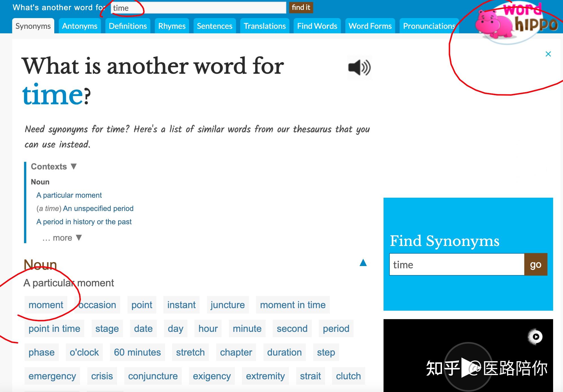Open the Rhymes tab
This screenshot has height=392, width=563.
[x=172, y=26]
